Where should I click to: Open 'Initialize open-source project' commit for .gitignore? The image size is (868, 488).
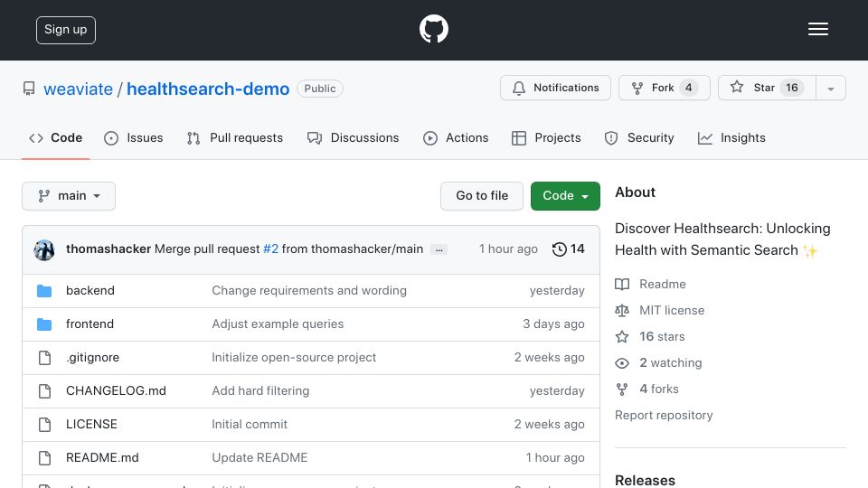pos(294,358)
